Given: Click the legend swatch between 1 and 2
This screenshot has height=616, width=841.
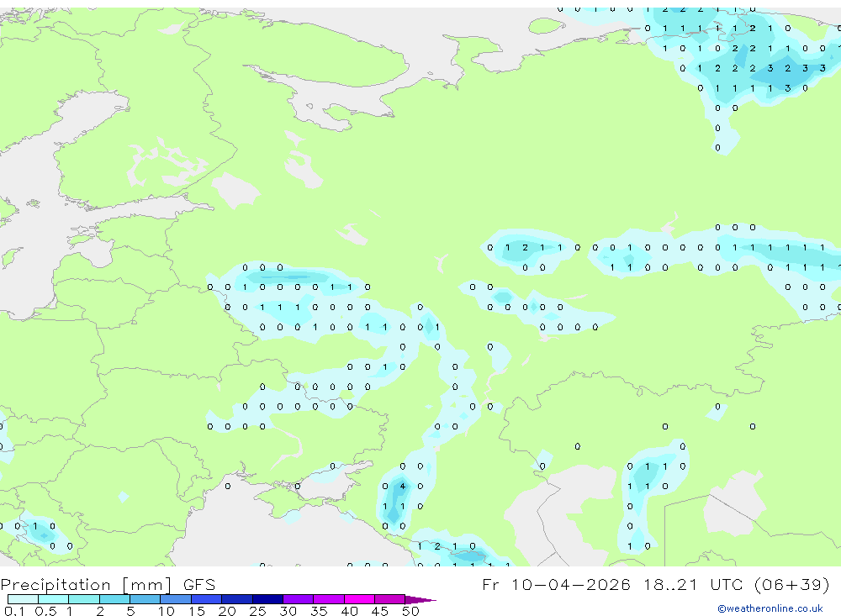Looking at the screenshot, I should click(84, 599).
